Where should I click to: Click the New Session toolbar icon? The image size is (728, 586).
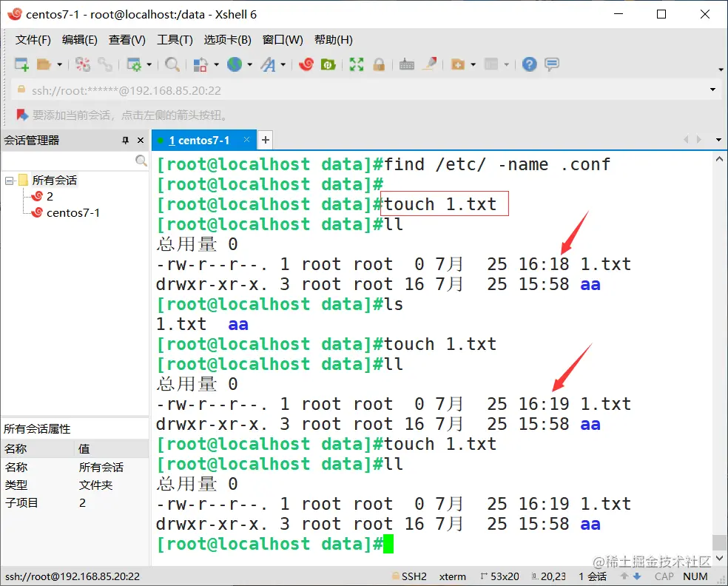pos(21,64)
